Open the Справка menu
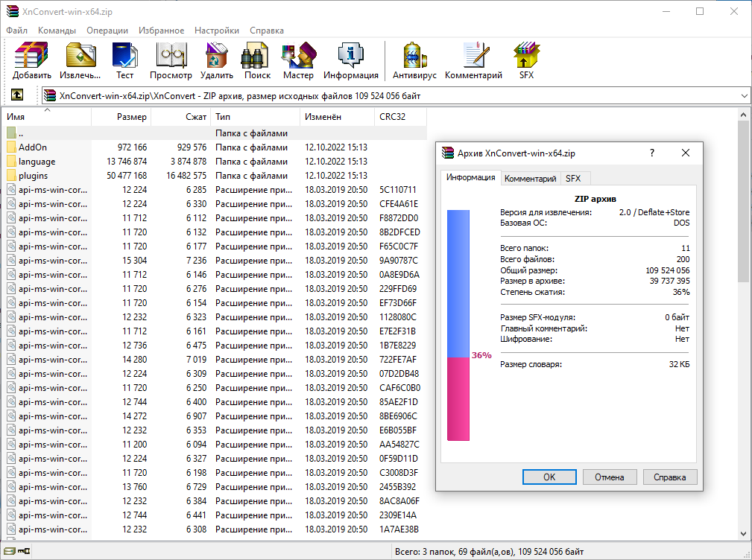This screenshot has height=560, width=752. click(267, 31)
